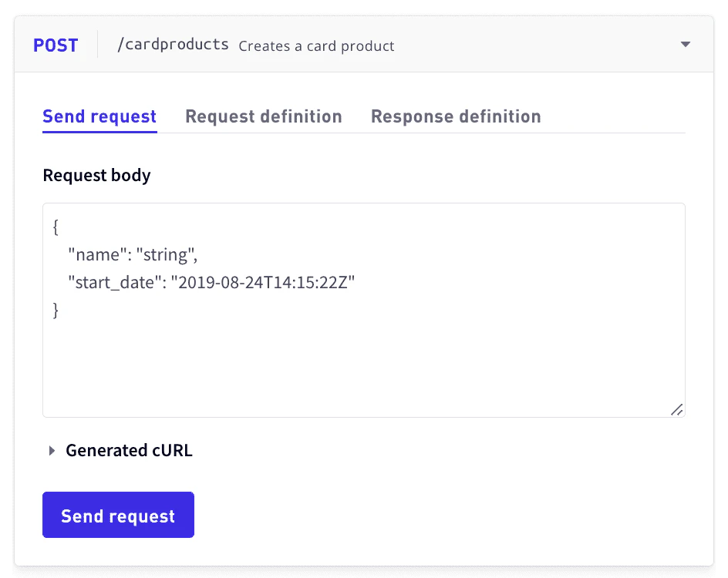The height and width of the screenshot is (578, 728).
Task: Click the POST method label
Action: 55,45
